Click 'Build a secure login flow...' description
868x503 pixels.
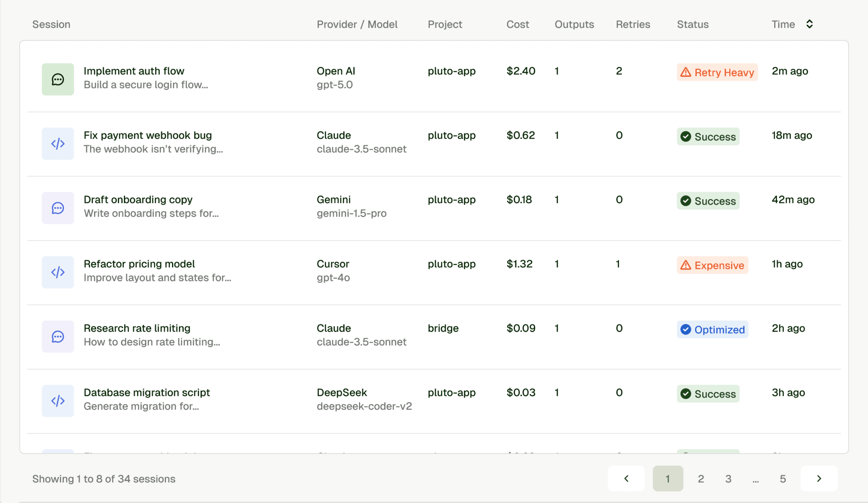tap(146, 85)
